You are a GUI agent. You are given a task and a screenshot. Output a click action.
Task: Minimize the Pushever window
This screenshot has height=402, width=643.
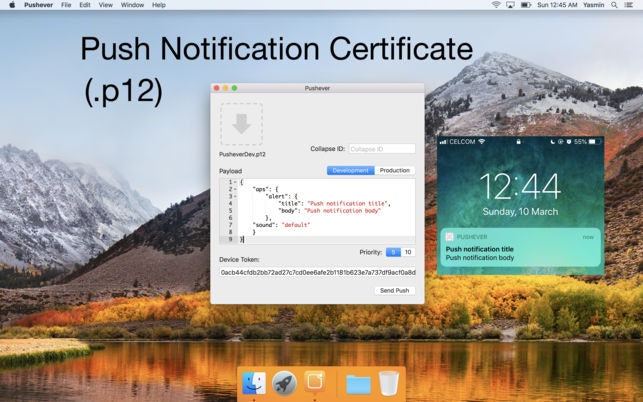point(226,88)
